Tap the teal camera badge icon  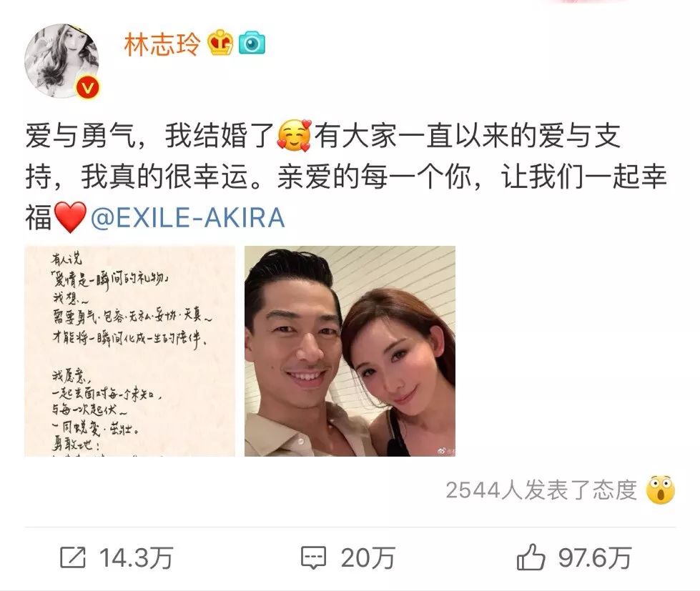tap(252, 44)
